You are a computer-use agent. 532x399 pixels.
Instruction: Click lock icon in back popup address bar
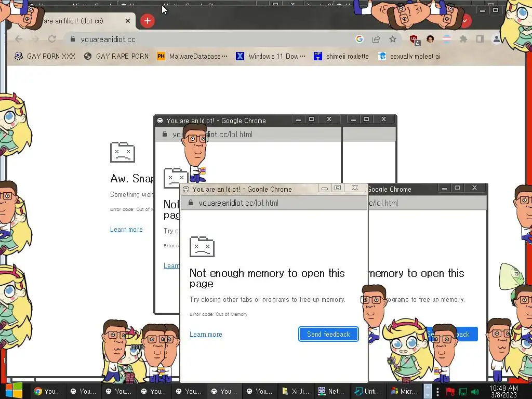coord(165,134)
